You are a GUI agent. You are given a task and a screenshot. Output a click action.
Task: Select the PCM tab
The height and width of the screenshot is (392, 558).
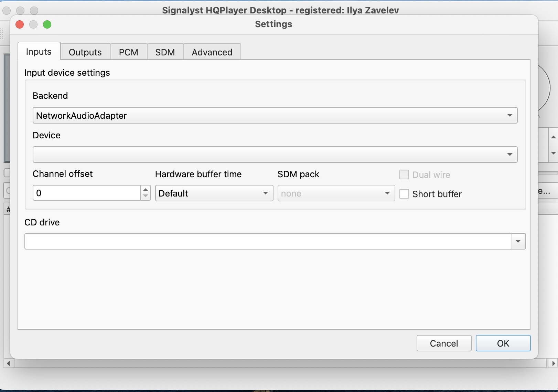(x=129, y=52)
